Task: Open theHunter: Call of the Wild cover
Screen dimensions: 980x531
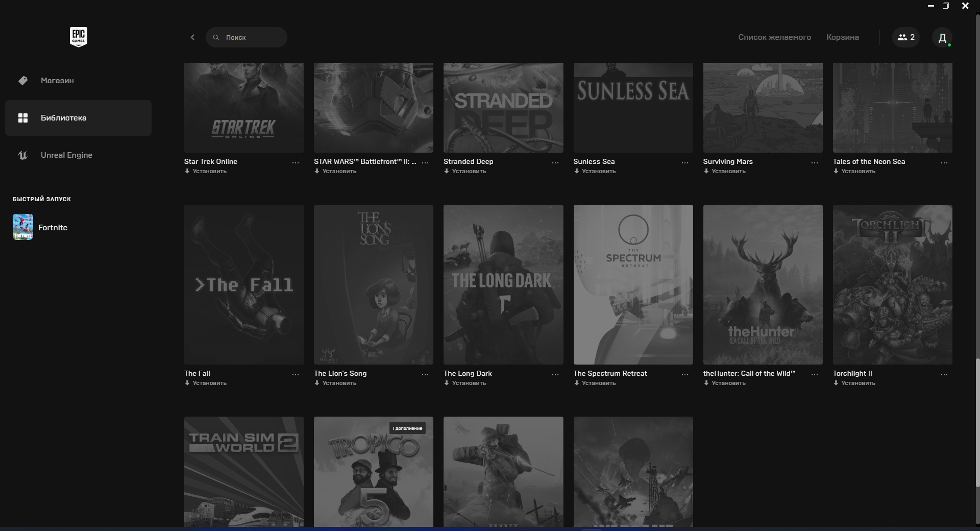Action: 763,284
